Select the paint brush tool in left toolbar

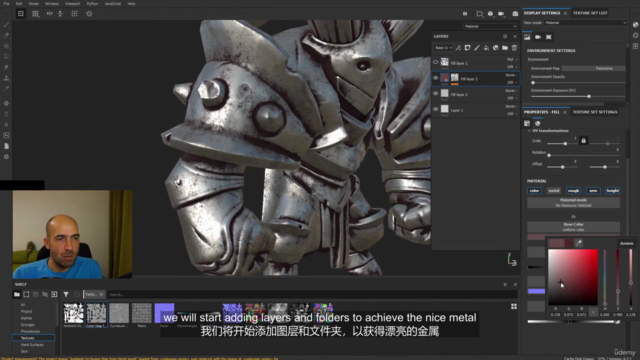click(x=7, y=25)
